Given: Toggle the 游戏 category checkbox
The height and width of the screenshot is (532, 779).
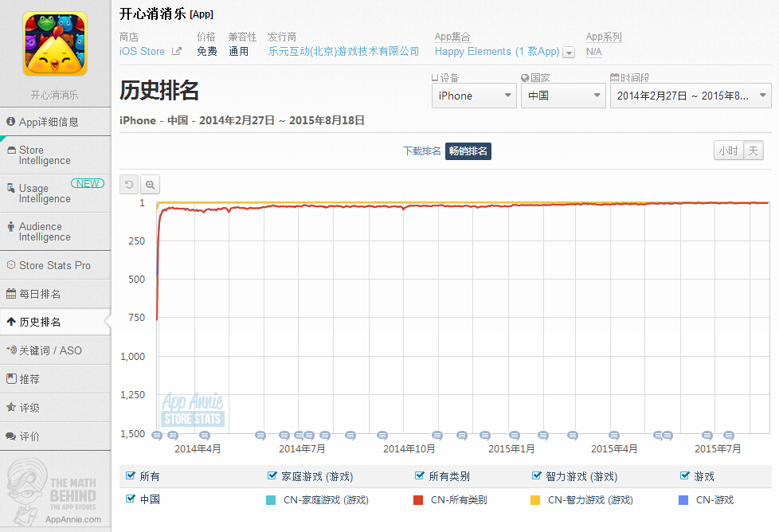Looking at the screenshot, I should [x=685, y=475].
